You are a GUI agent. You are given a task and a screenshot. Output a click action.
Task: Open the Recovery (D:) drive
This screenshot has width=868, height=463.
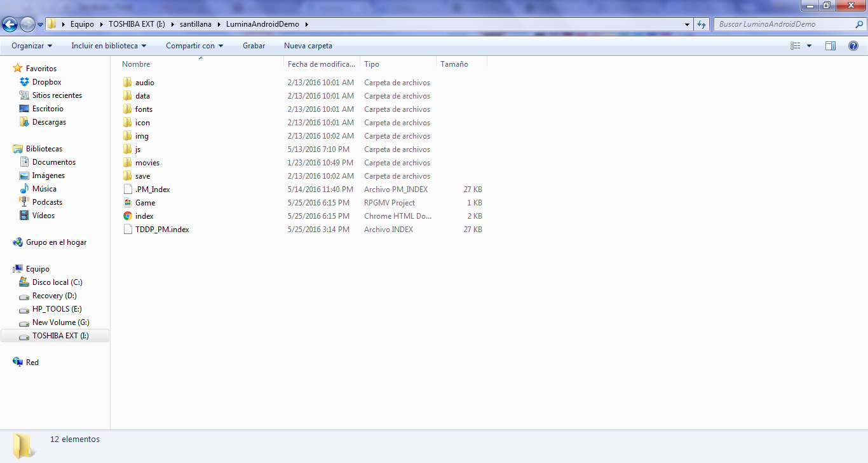point(55,296)
